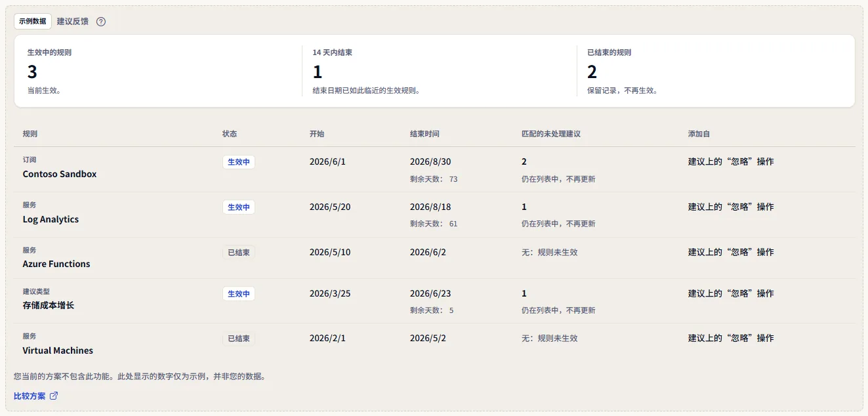Click the 开始 column header
Screen dimensions: 868x416
[317, 134]
